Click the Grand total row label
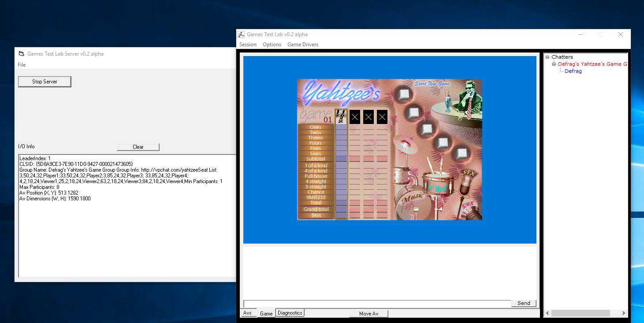This screenshot has width=644, height=323. [316, 209]
